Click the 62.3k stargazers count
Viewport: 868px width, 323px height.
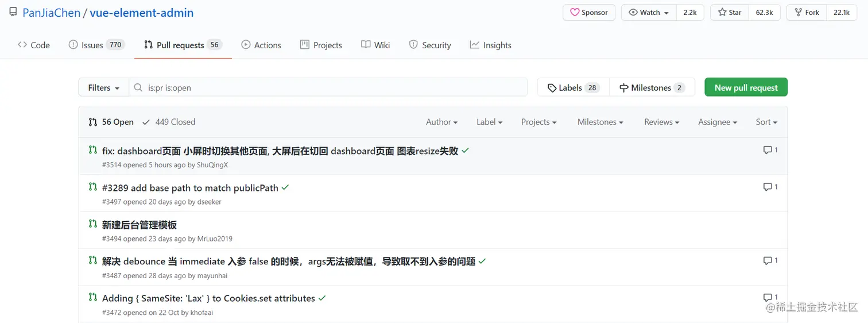pyautogui.click(x=764, y=13)
